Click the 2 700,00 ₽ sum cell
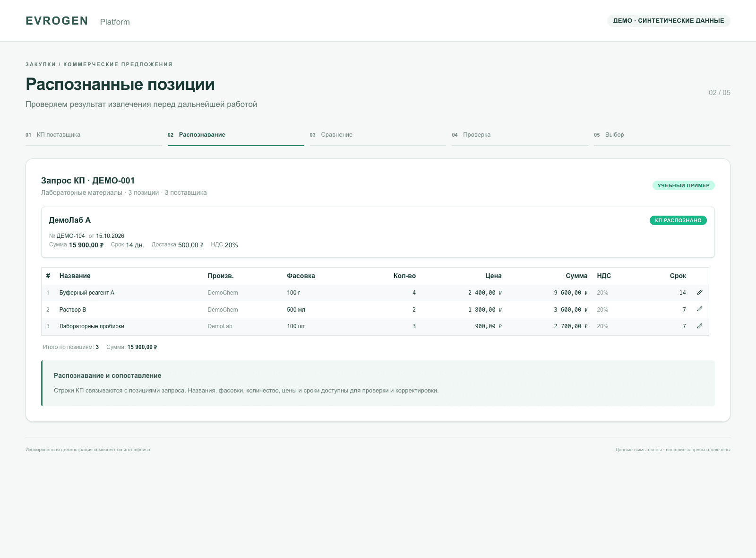 point(571,326)
